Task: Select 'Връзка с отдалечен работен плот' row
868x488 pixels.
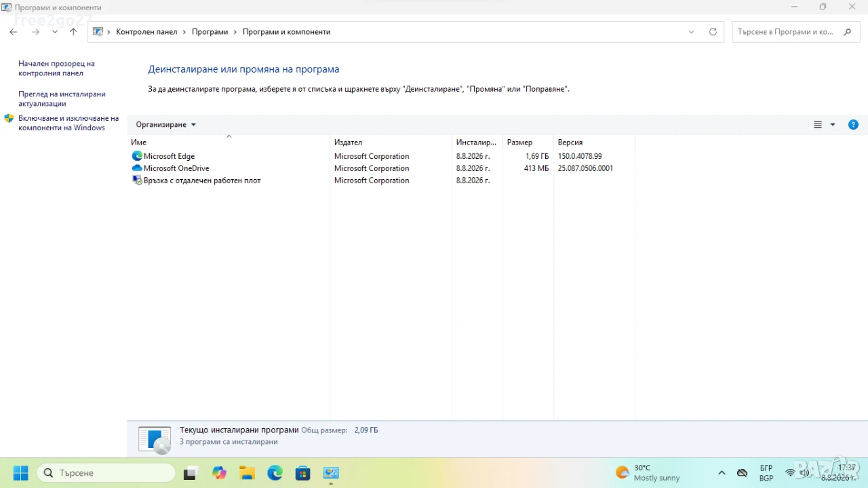Action: 382,181
